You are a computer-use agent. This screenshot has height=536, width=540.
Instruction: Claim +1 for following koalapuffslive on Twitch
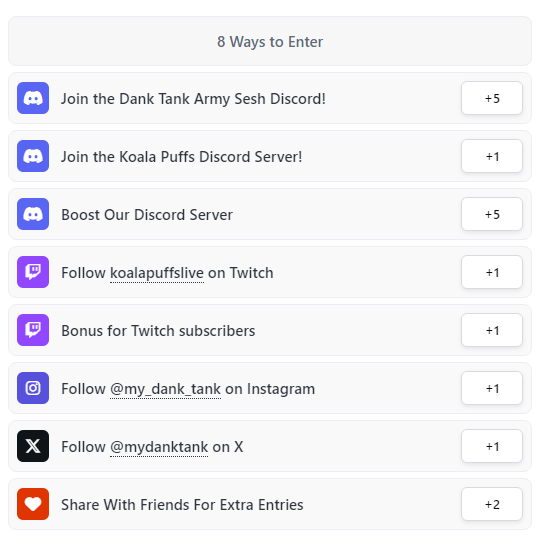tap(492, 272)
